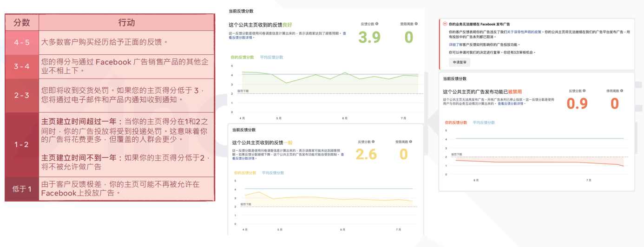The image size is (644, 247).
Task: Click the 申请复审 button
Action: [460, 62]
